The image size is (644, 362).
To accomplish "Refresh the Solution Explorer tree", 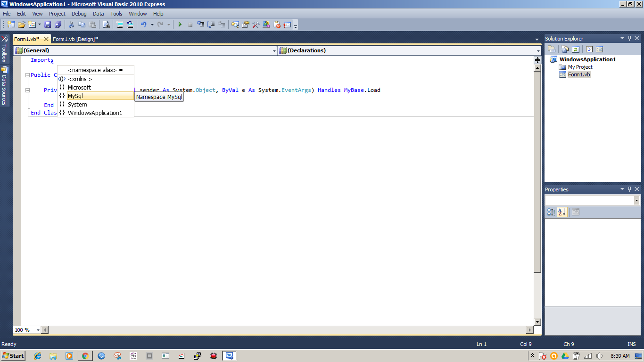I will [575, 49].
